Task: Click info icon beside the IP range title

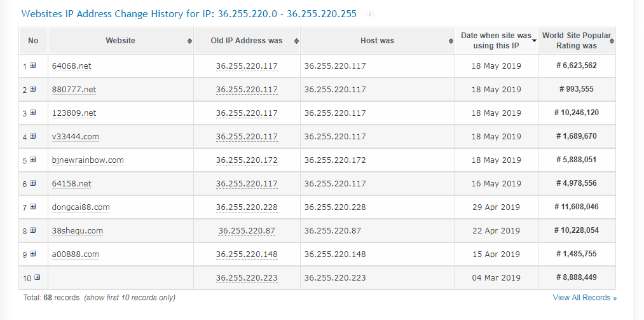Action: coord(369,14)
